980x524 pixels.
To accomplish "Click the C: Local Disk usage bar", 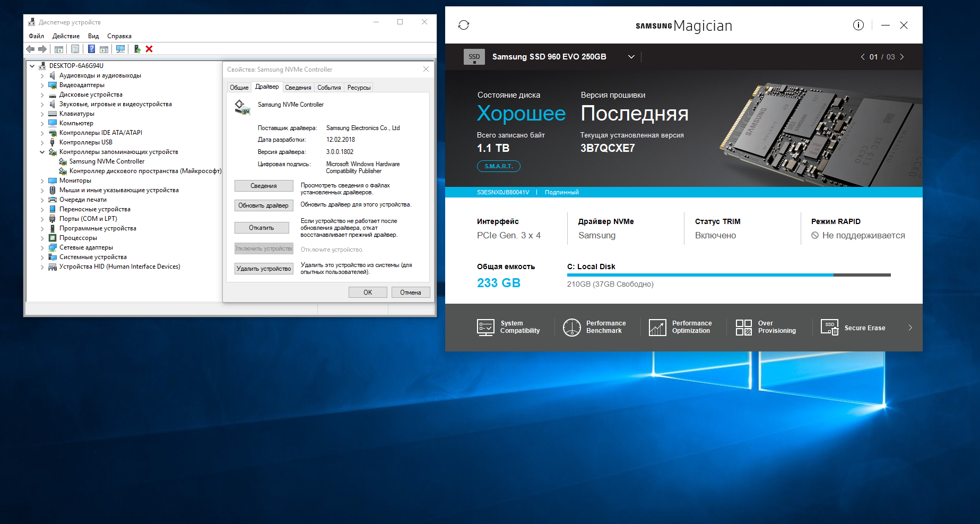I will (x=729, y=275).
